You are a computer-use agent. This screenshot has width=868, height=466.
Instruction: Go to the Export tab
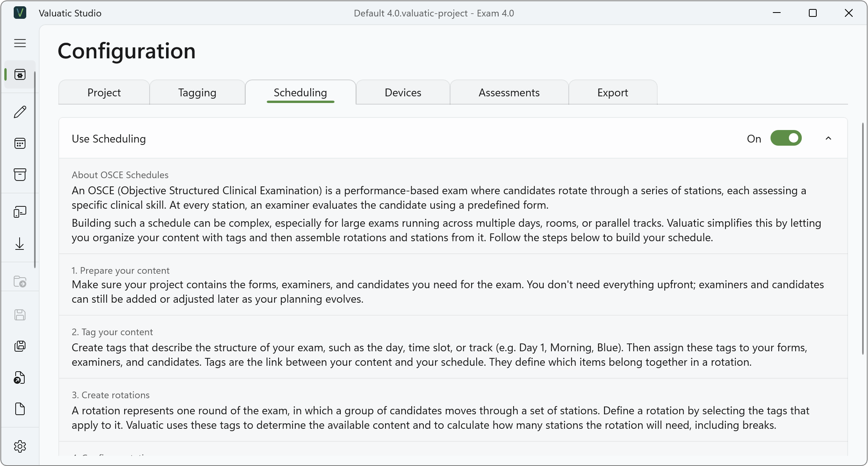click(613, 92)
